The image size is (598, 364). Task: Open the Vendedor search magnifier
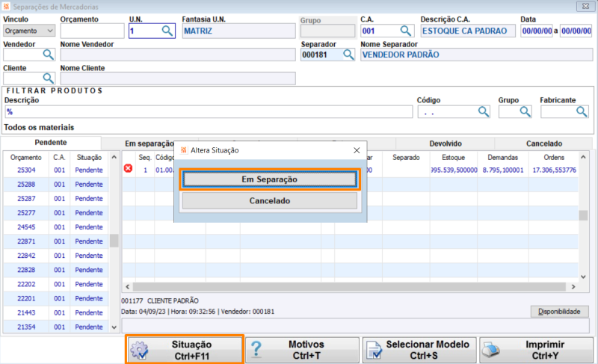[48, 55]
